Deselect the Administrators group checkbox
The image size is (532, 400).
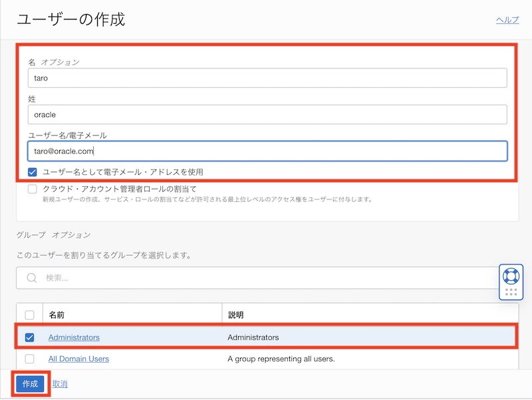point(29,337)
